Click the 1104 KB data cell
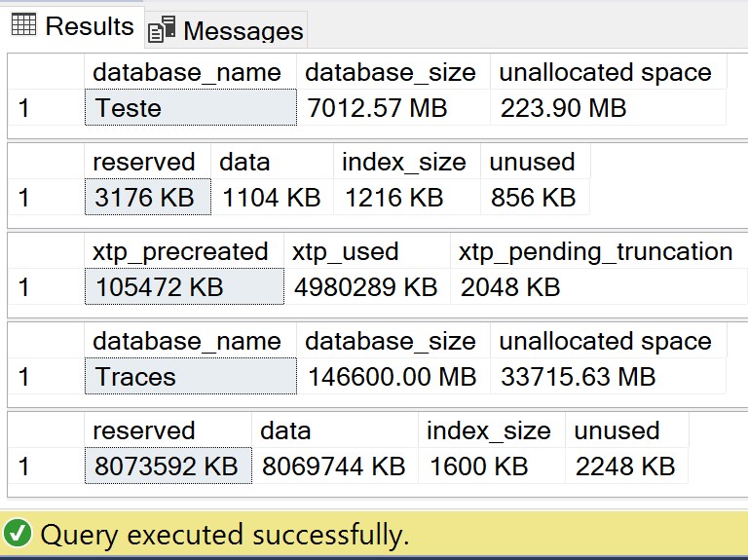 273,197
